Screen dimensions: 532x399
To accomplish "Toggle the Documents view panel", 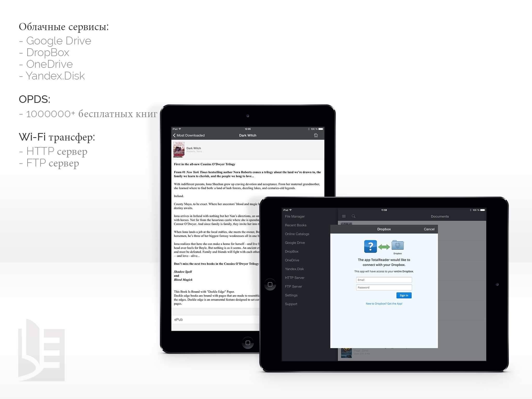I will (x=344, y=216).
